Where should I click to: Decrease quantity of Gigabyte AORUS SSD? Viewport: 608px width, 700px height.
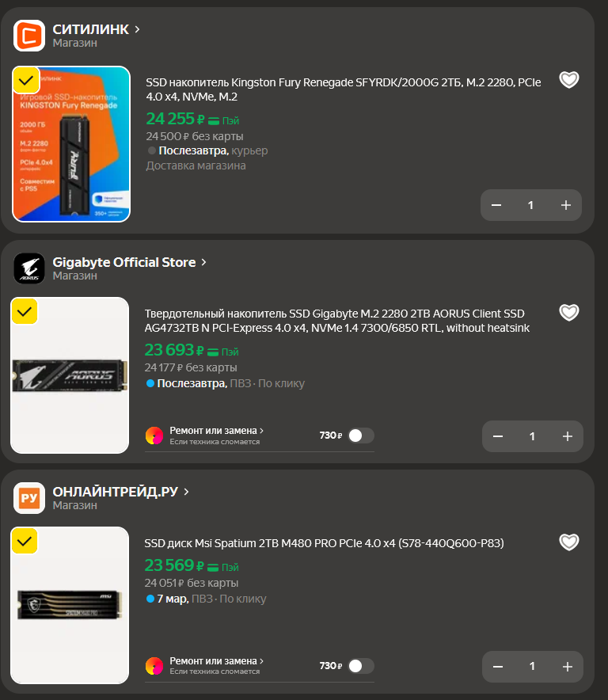(x=498, y=436)
